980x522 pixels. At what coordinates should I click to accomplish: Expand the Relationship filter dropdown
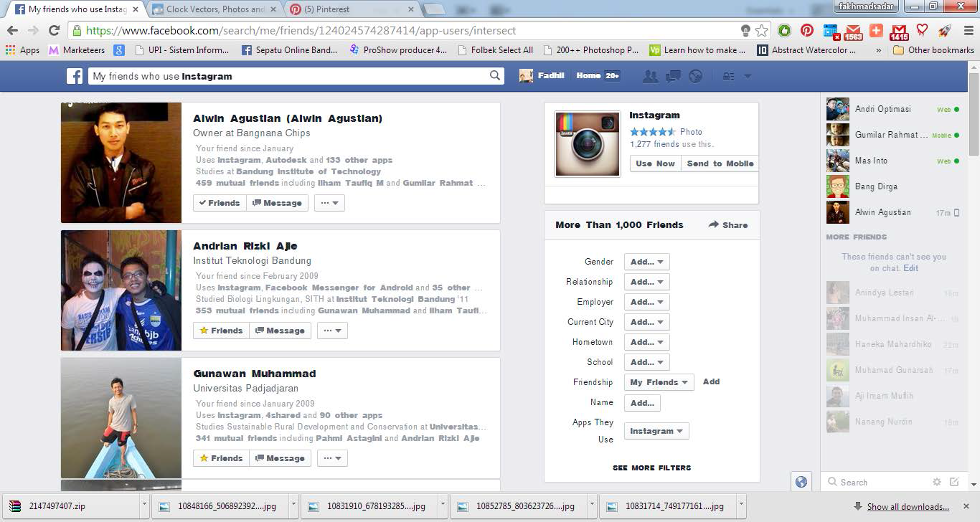click(646, 282)
